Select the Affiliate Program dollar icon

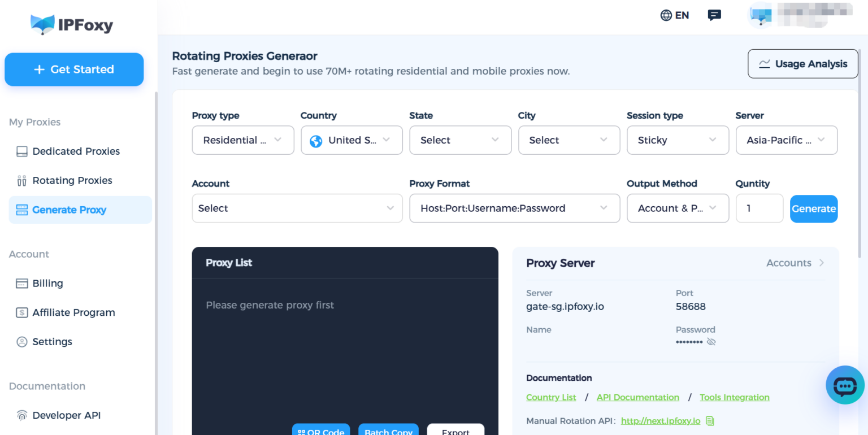(21, 312)
